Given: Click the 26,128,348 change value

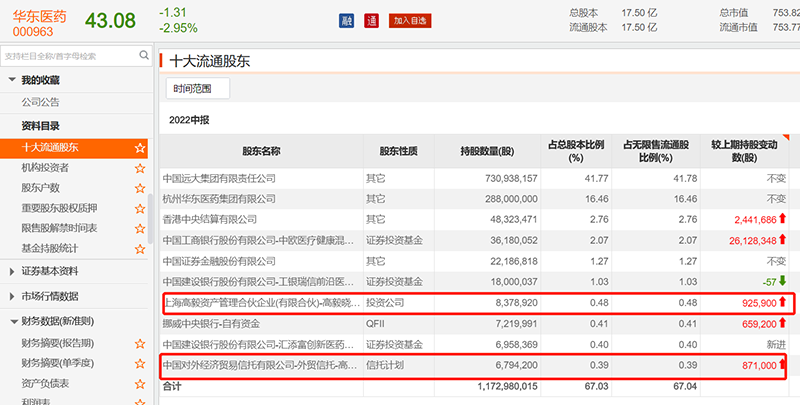Looking at the screenshot, I should coord(753,240).
